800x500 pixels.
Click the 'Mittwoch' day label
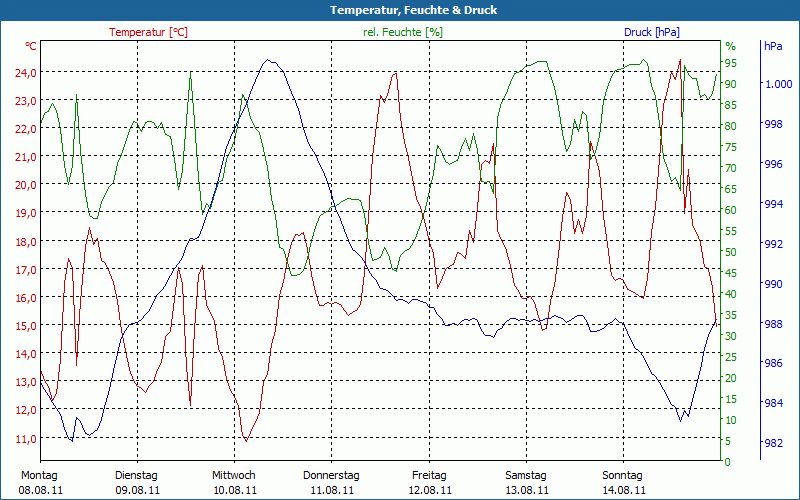coord(234,476)
